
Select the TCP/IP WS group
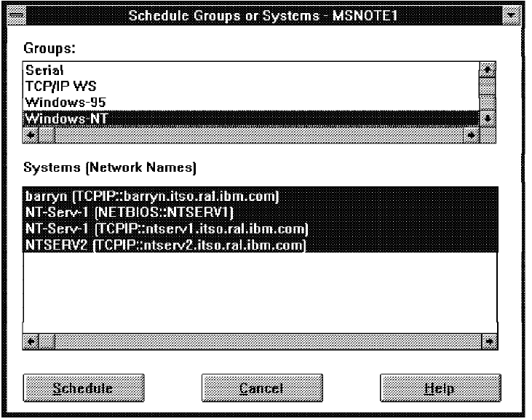click(x=251, y=86)
